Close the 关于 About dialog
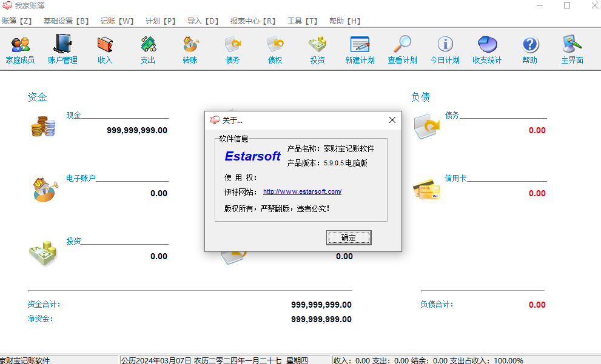Screen dimensions: 601x364 [392, 120]
